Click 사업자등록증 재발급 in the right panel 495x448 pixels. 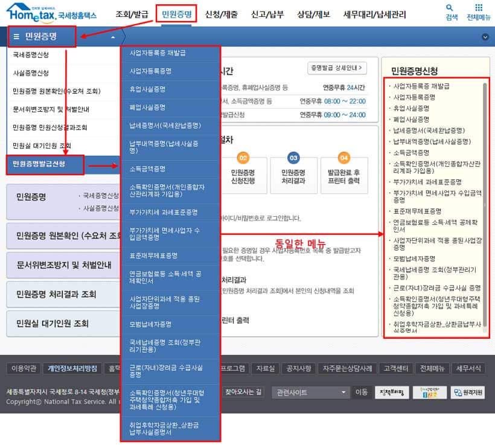point(421,86)
